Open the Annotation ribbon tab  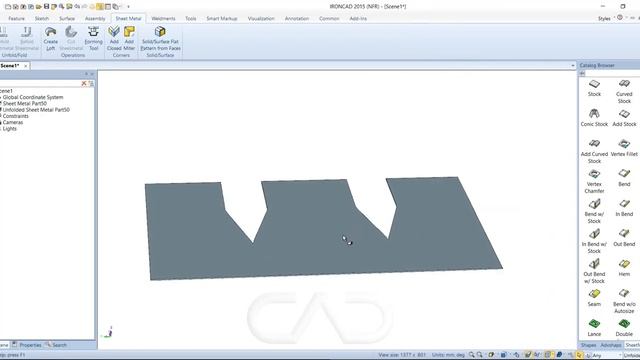(297, 18)
